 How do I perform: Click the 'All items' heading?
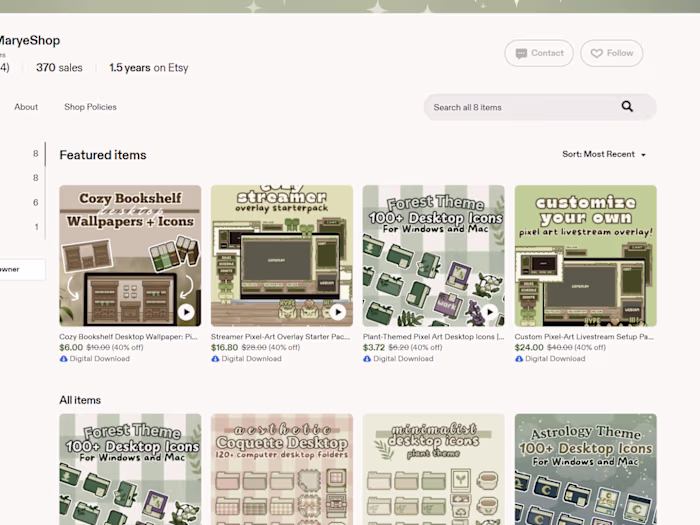click(x=80, y=400)
